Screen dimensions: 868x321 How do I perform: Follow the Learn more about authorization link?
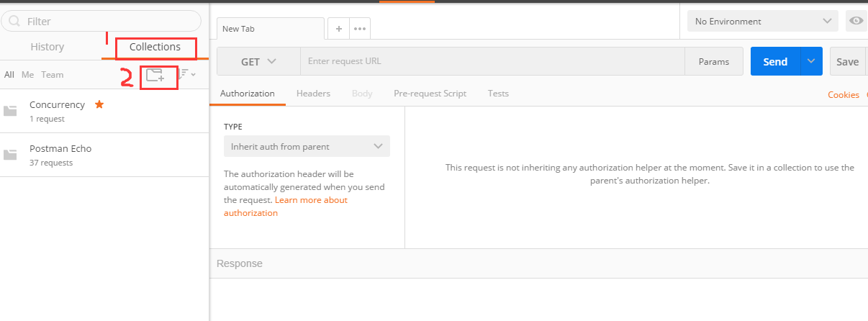pos(286,207)
